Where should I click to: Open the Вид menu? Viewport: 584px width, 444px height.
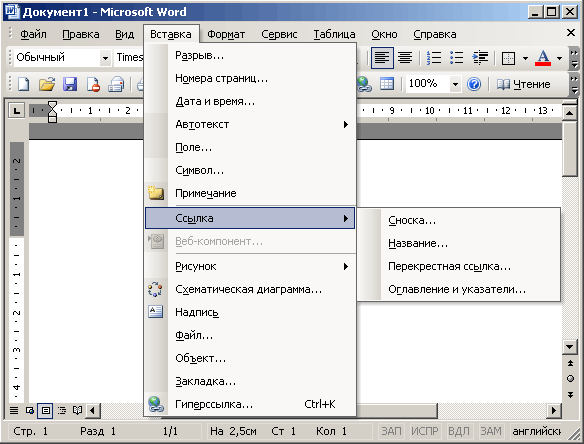124,34
